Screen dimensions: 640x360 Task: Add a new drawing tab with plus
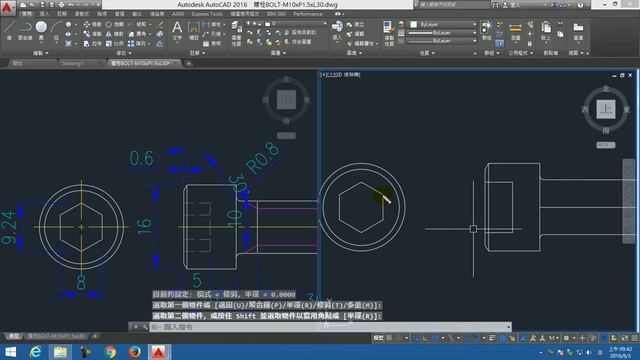[189, 63]
